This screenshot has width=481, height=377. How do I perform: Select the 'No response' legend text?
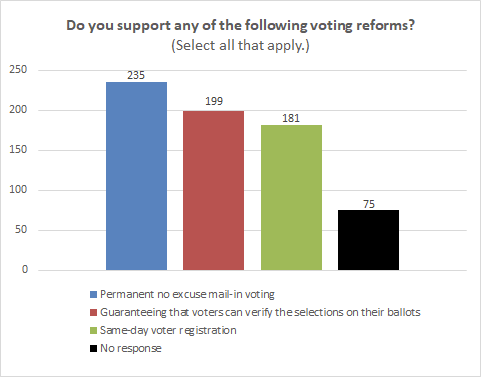[x=131, y=348]
